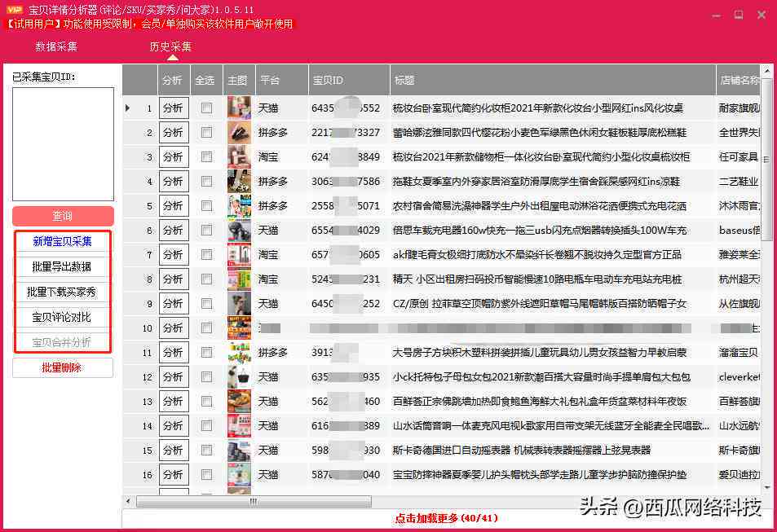
Task: Minimize the analyzer window
Action: [716, 15]
